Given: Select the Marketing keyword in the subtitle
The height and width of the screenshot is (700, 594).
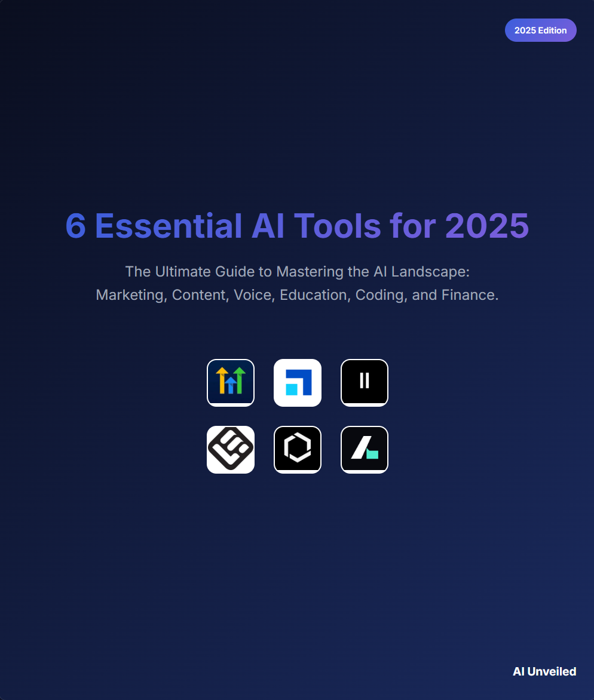Looking at the screenshot, I should (x=130, y=294).
